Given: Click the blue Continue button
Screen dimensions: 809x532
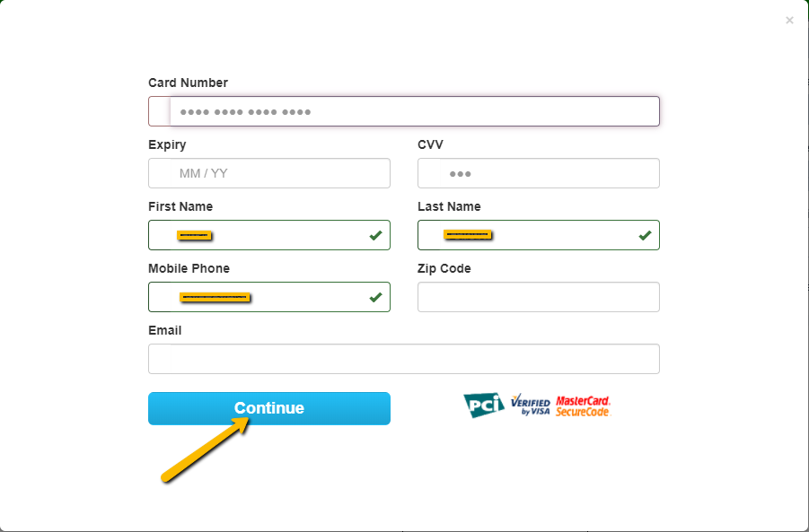Looking at the screenshot, I should click(x=269, y=408).
